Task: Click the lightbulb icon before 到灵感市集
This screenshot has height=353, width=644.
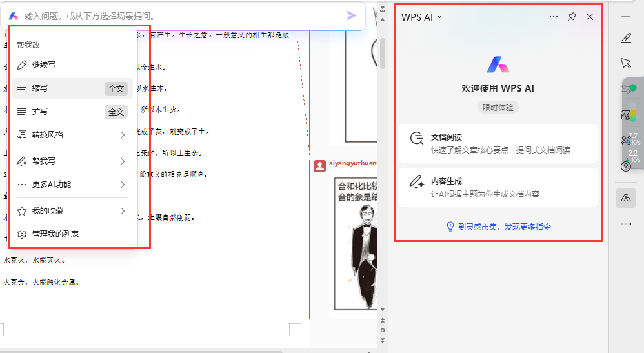Action: tap(450, 227)
